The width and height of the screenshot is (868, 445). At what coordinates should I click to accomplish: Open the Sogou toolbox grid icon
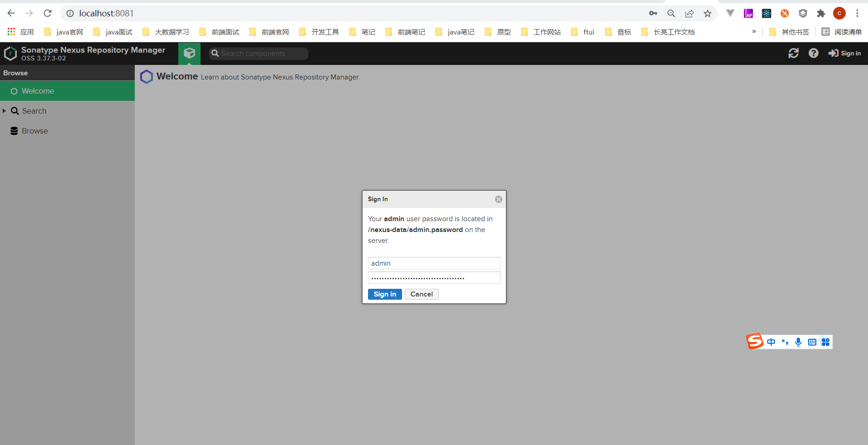coord(826,342)
